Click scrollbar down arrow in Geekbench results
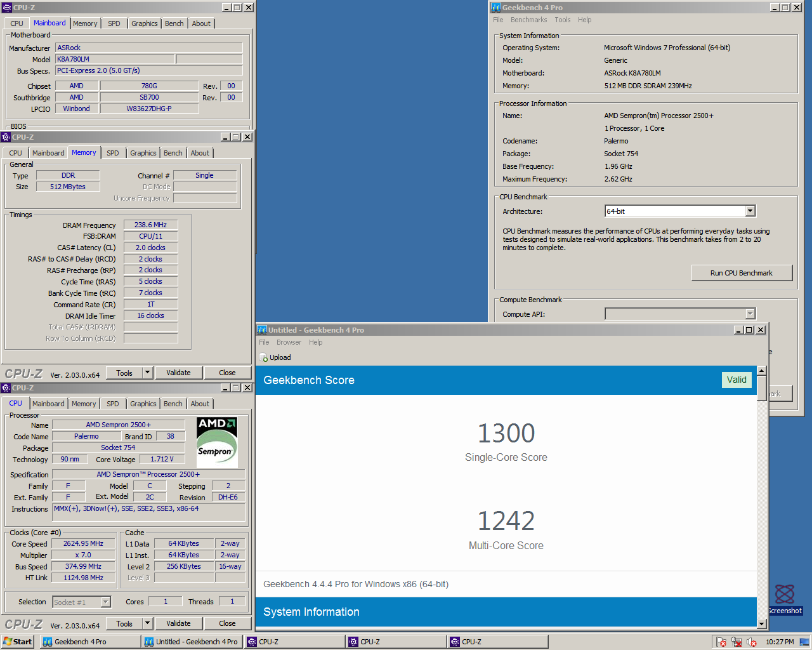The height and width of the screenshot is (650, 812). [x=762, y=624]
